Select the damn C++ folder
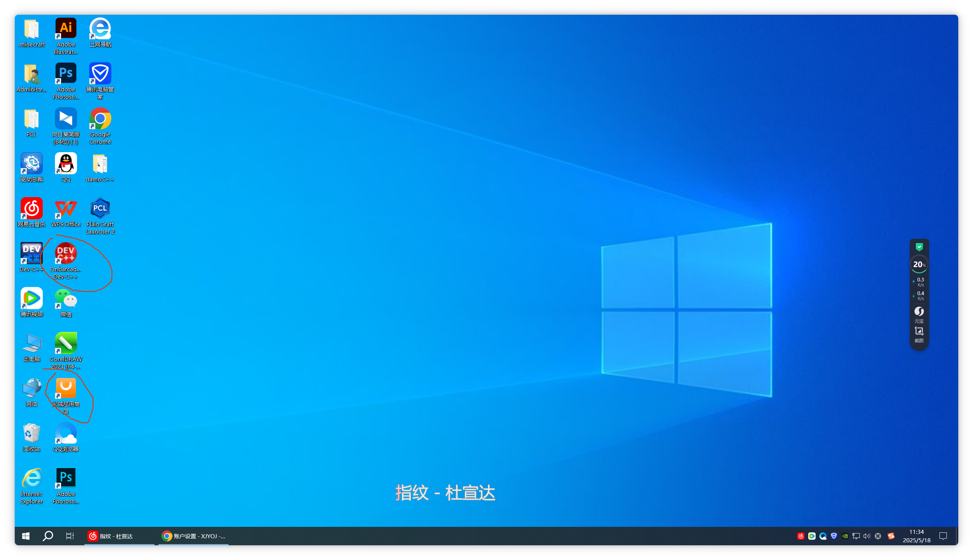Viewport: 973px width, 560px height. coord(100,164)
